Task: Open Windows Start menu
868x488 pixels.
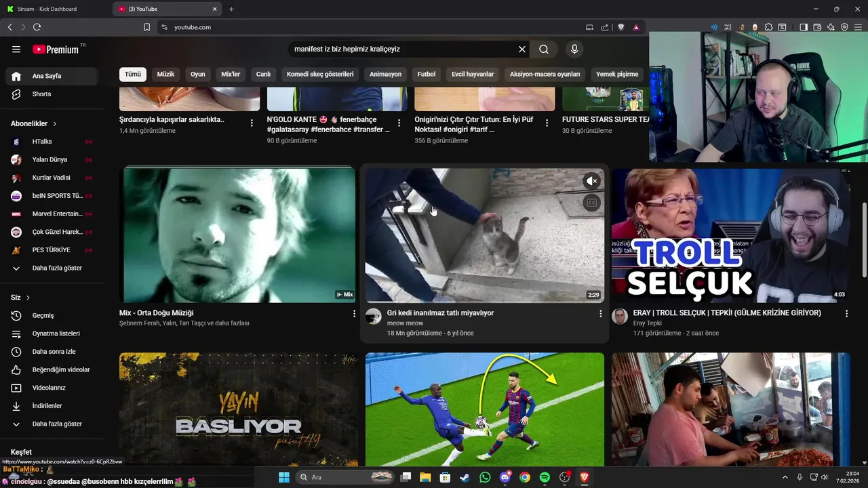Action: pyautogui.click(x=283, y=477)
